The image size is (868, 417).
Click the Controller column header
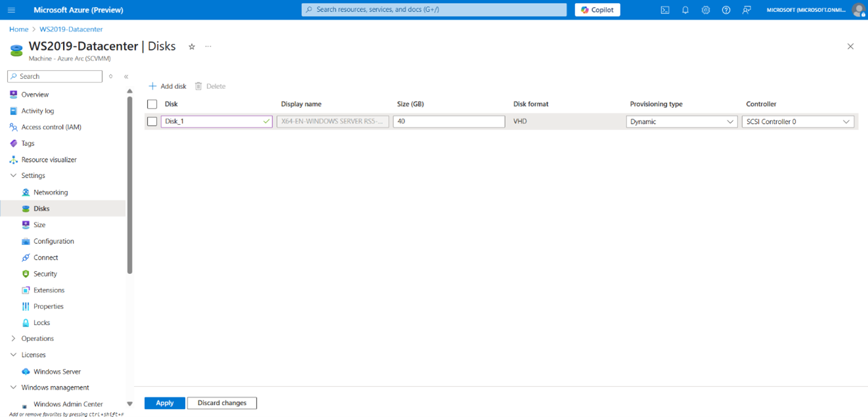[x=762, y=104]
